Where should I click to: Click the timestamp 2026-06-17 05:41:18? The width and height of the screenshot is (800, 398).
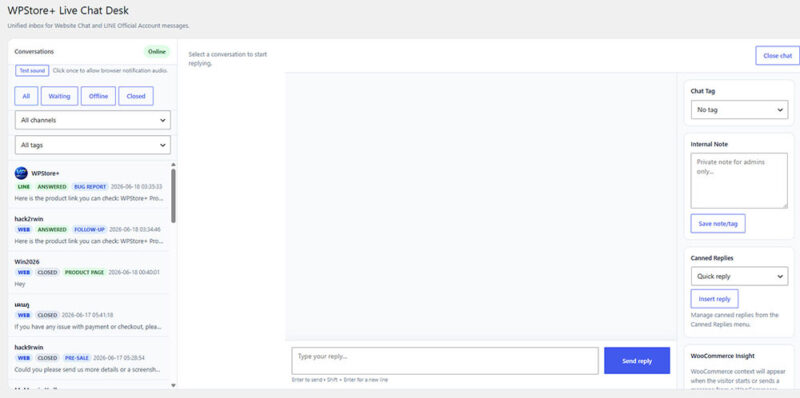[x=87, y=315]
